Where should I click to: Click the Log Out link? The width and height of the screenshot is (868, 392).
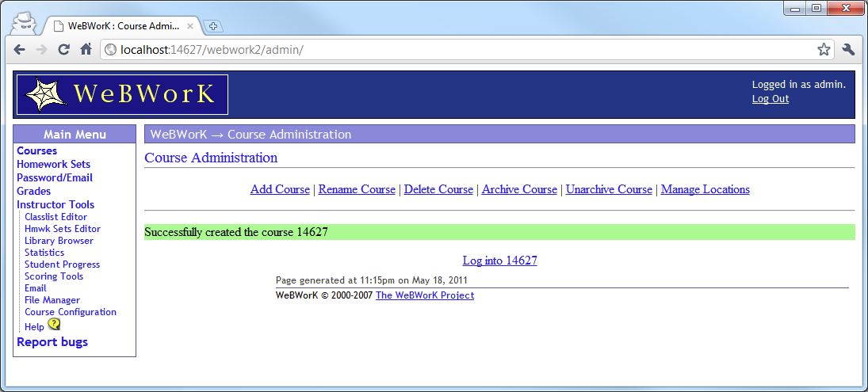(770, 99)
